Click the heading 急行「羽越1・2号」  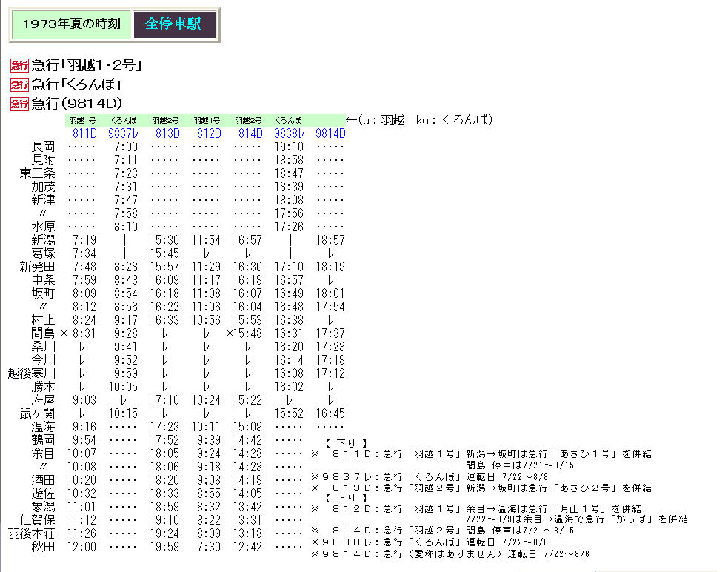tap(87, 65)
